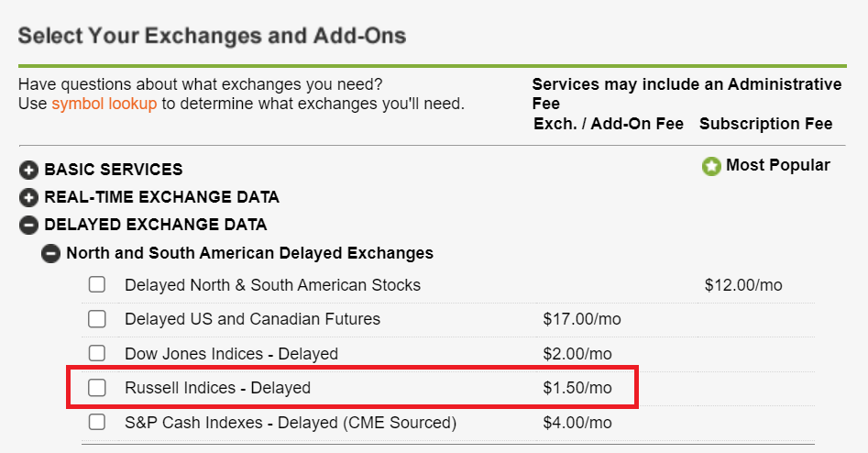Screen dimensions: 868x453
Task: Collapse DELAYED EXCHANGE DATA using minus icon
Action: pyautogui.click(x=28, y=225)
